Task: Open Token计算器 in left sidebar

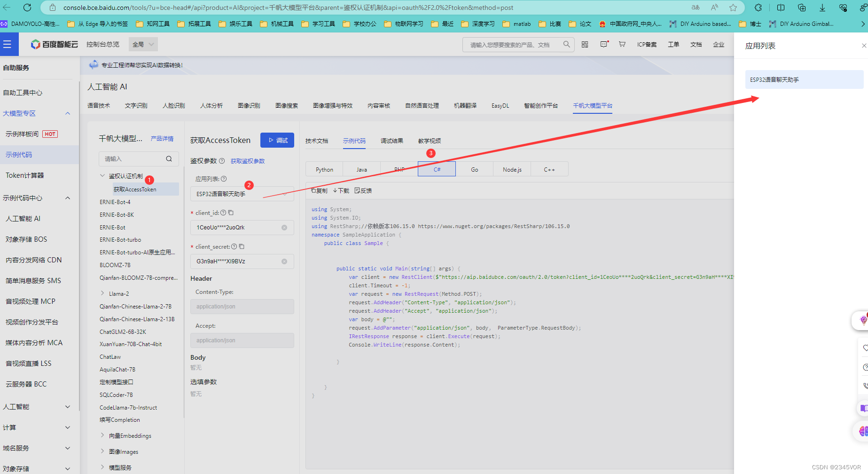Action: 25,175
